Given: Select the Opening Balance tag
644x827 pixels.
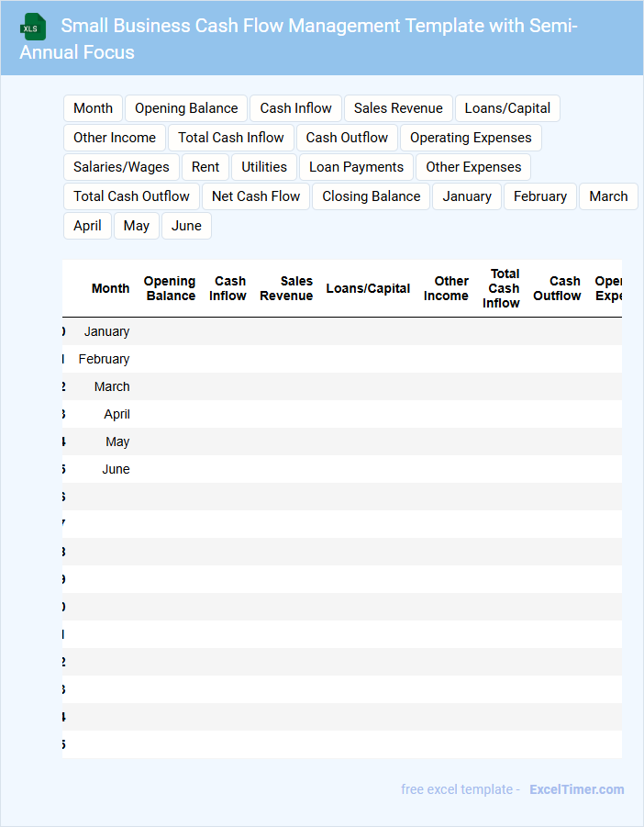Looking at the screenshot, I should [186, 108].
